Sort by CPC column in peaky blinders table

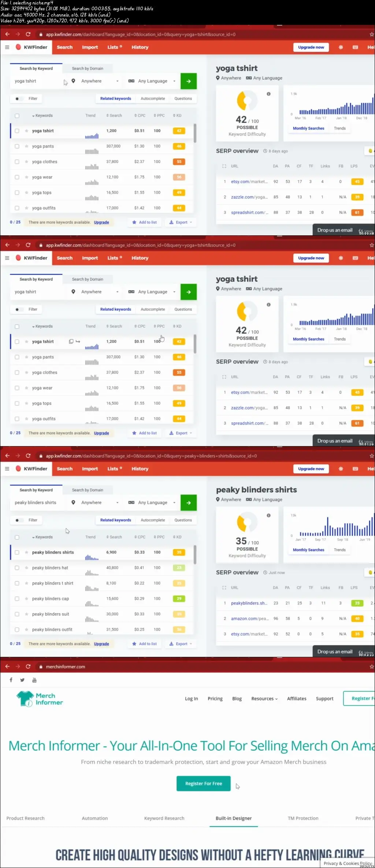coord(140,537)
